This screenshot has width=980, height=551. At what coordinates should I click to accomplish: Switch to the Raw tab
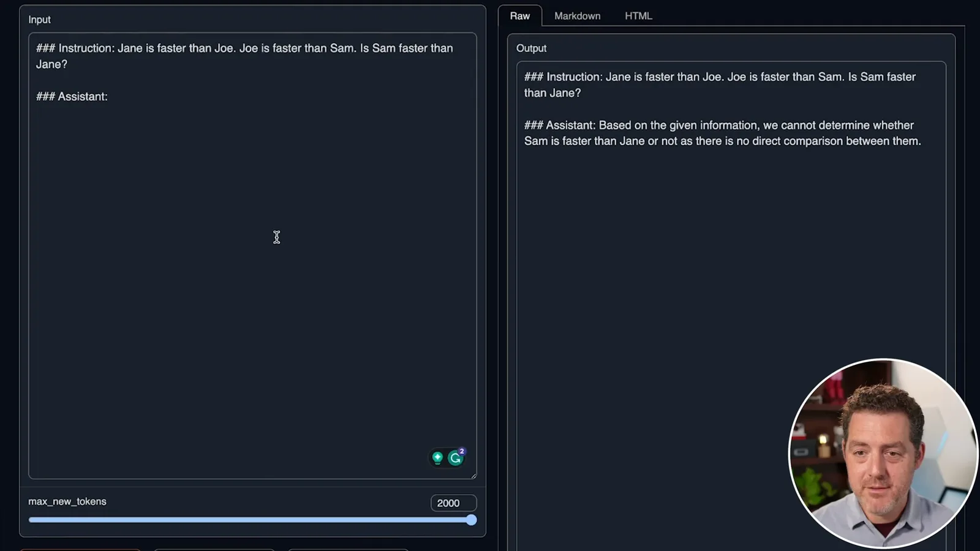coord(520,16)
